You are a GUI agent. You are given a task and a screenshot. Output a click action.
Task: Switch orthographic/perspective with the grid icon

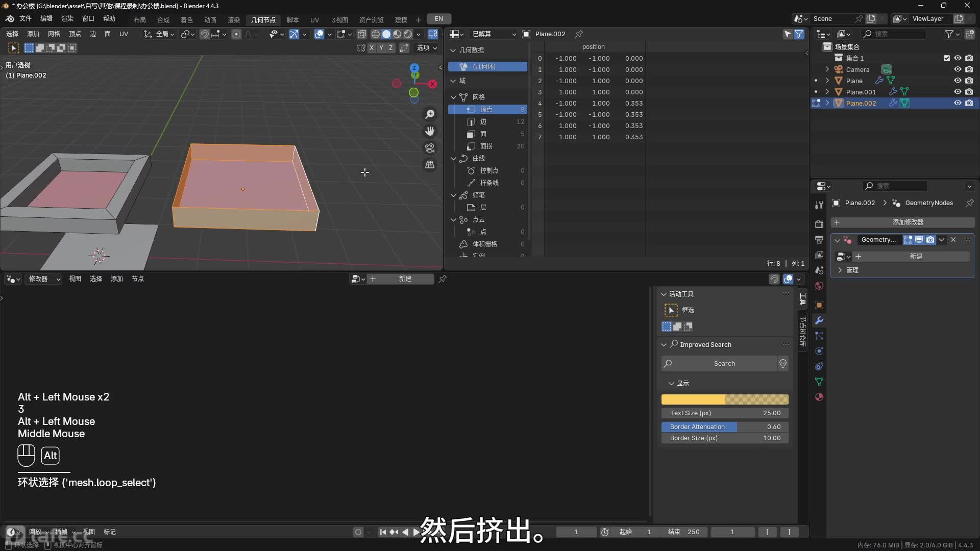pos(430,165)
